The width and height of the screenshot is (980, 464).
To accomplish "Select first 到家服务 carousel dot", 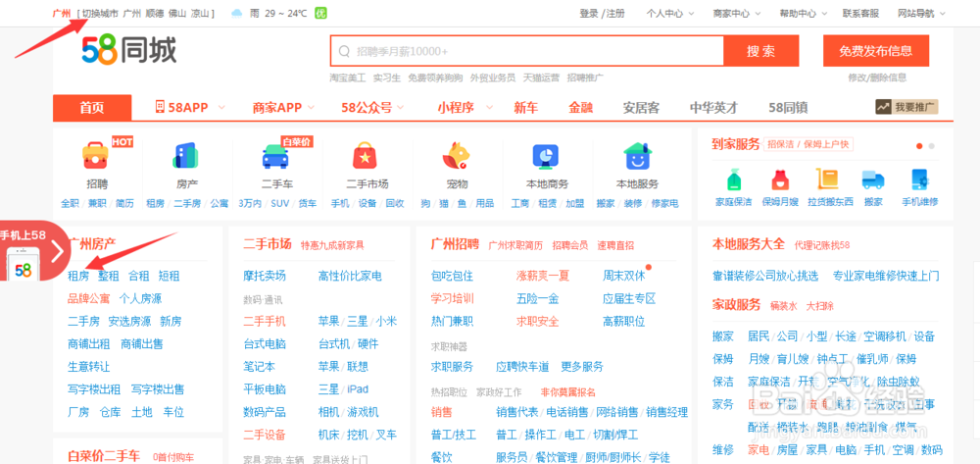I will pyautogui.click(x=919, y=146).
